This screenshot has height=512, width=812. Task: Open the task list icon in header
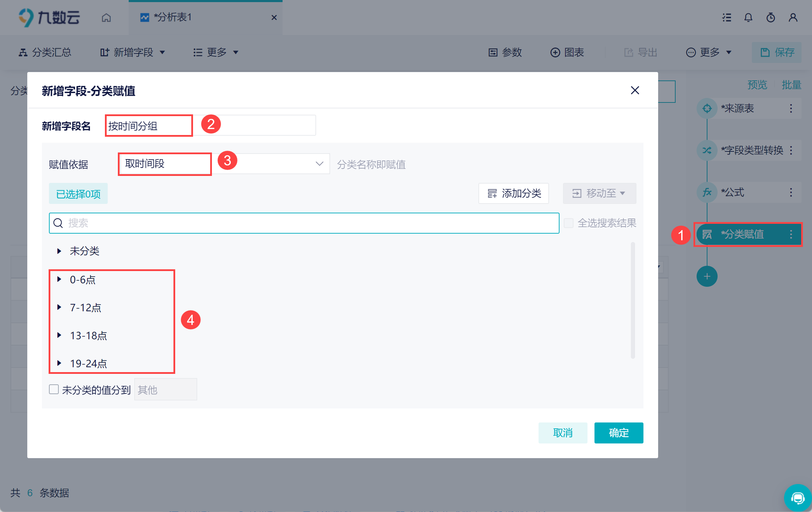pos(727,17)
